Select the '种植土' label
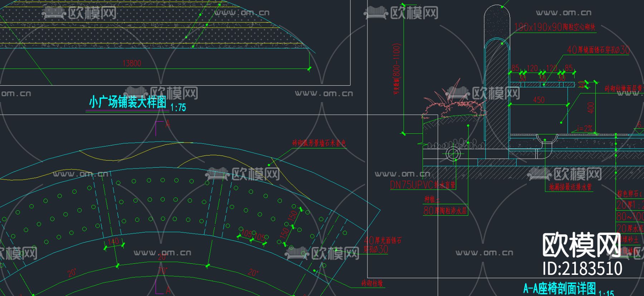Viewport: 644px width, 296px height. (432, 199)
